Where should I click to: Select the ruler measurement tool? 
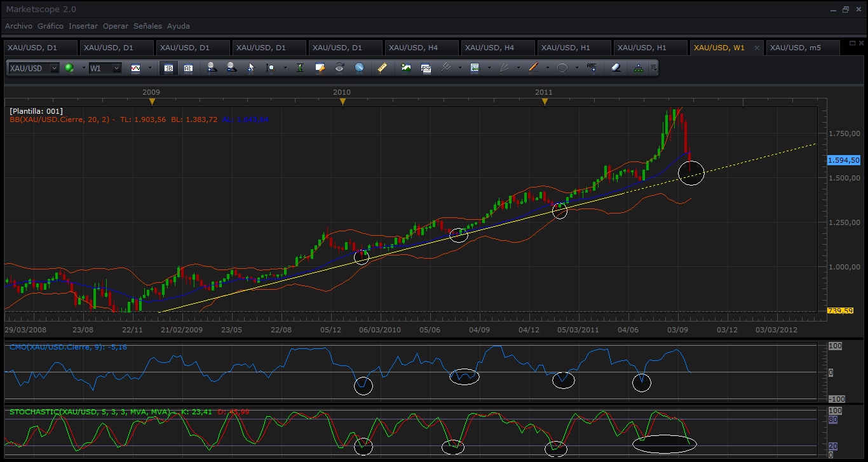(382, 67)
